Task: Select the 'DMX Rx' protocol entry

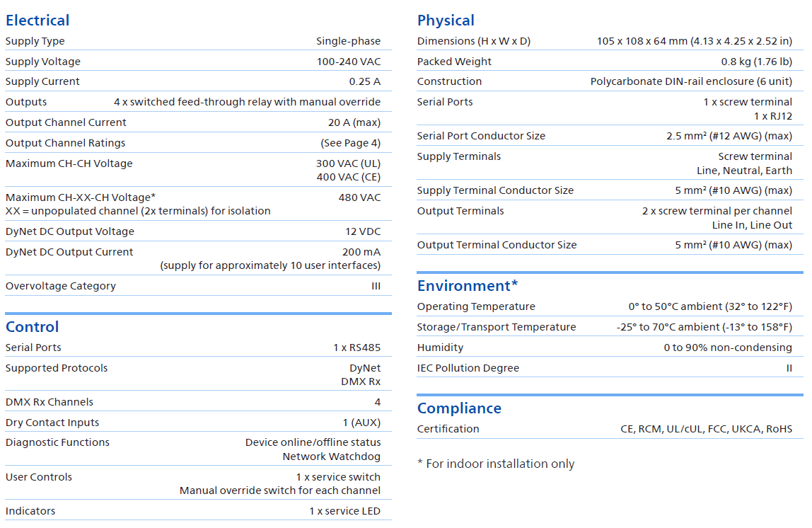Action: (x=361, y=382)
